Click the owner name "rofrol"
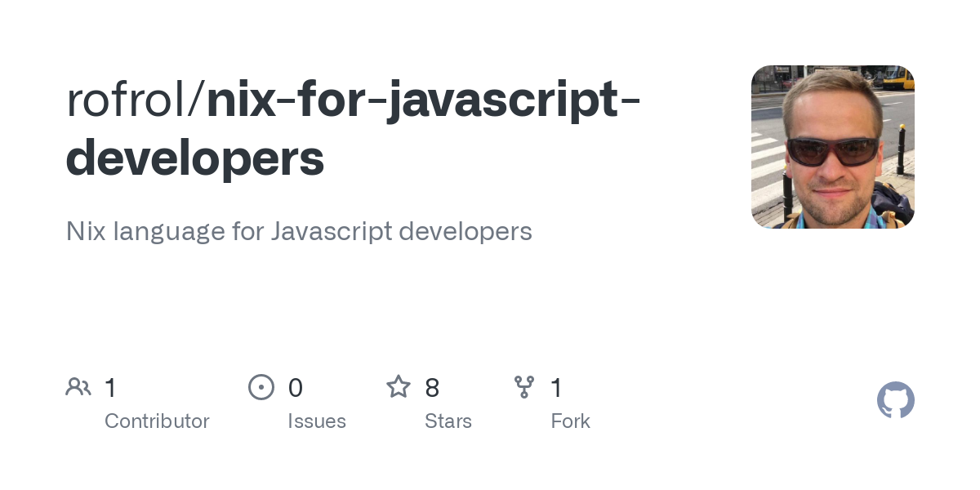This screenshot has height=490, width=980. point(126,100)
